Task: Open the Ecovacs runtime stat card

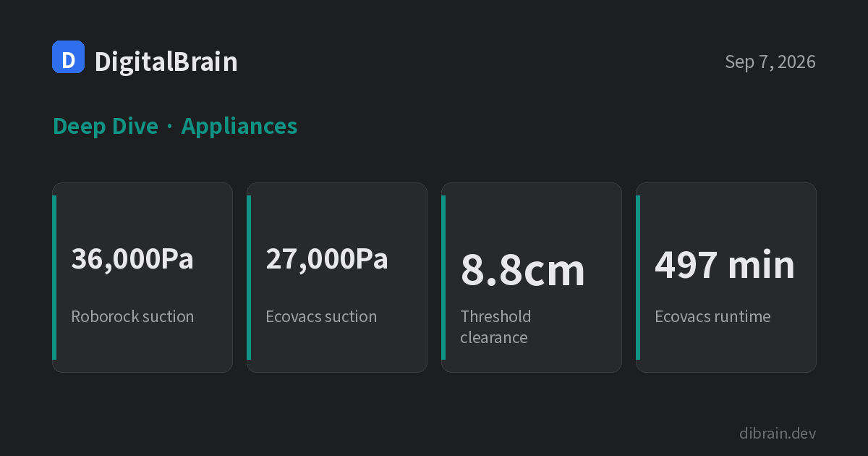Action: click(x=726, y=278)
